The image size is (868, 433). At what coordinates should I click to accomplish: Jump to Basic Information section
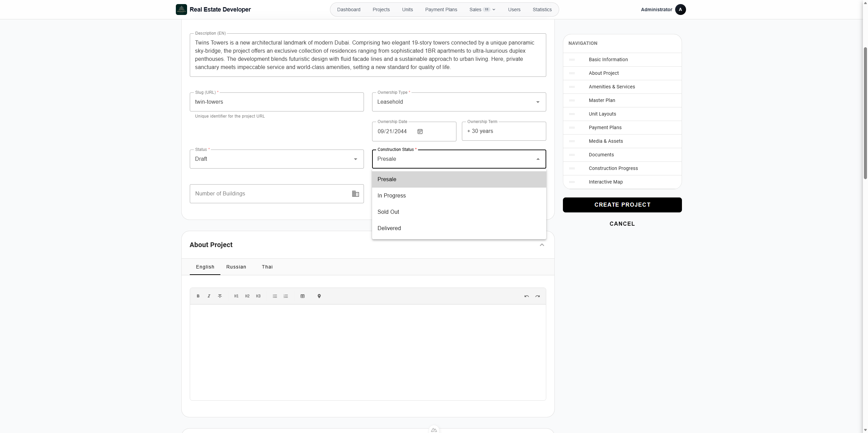608,59
